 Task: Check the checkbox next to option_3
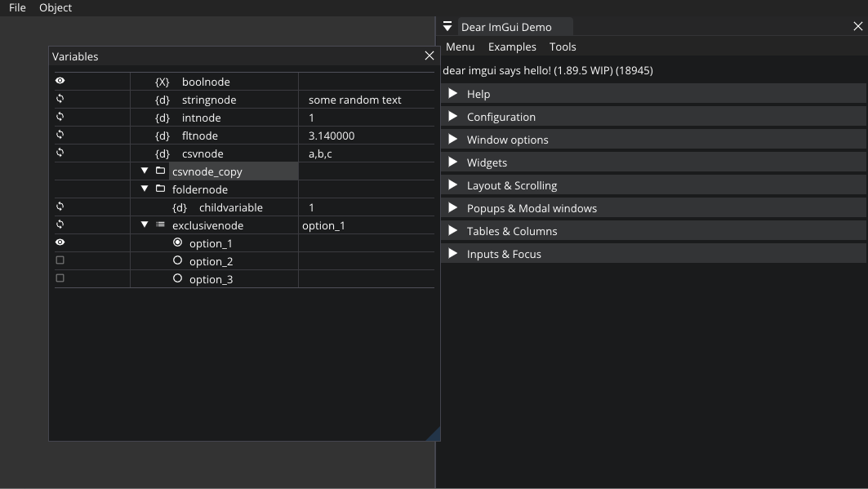[x=60, y=278]
